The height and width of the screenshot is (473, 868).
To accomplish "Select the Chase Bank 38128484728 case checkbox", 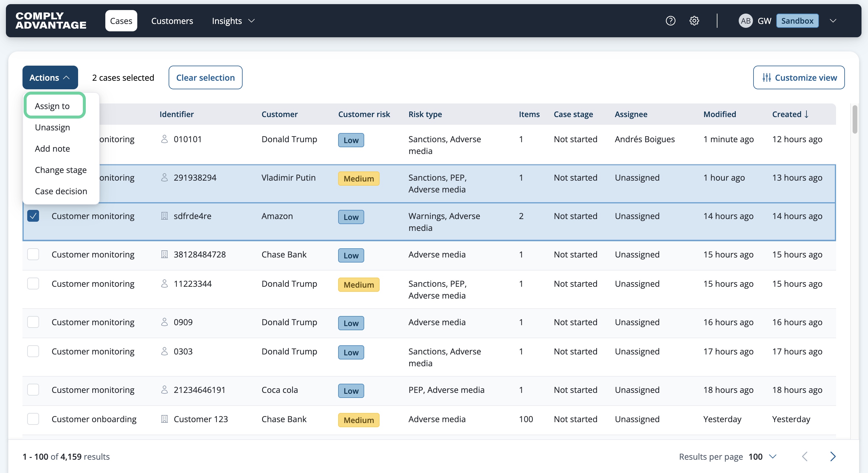I will tap(33, 254).
